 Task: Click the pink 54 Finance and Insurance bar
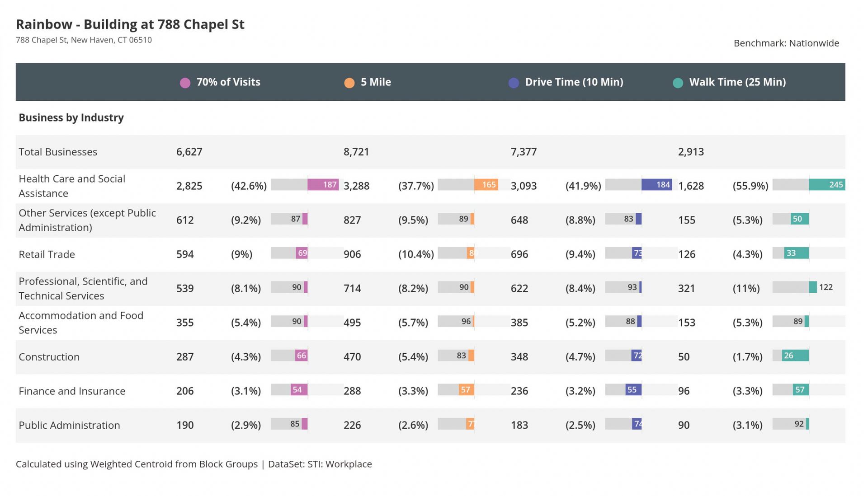pyautogui.click(x=299, y=390)
